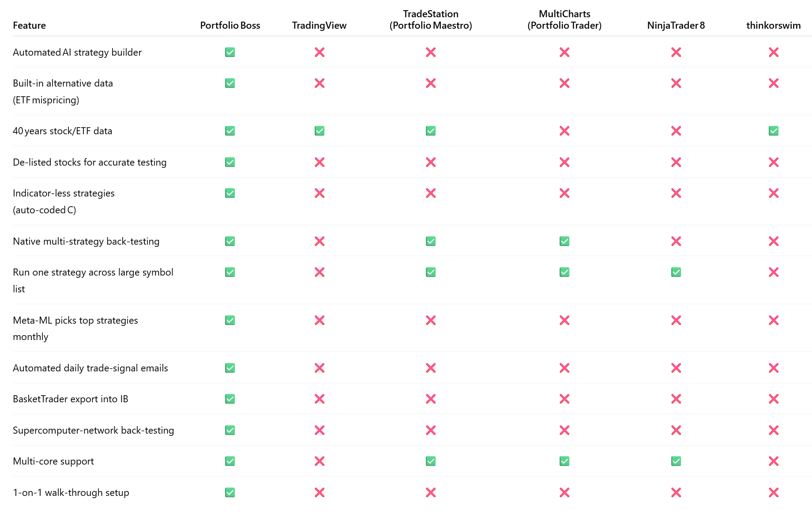Click TradeStation checkmark for Multi-core support

(431, 461)
